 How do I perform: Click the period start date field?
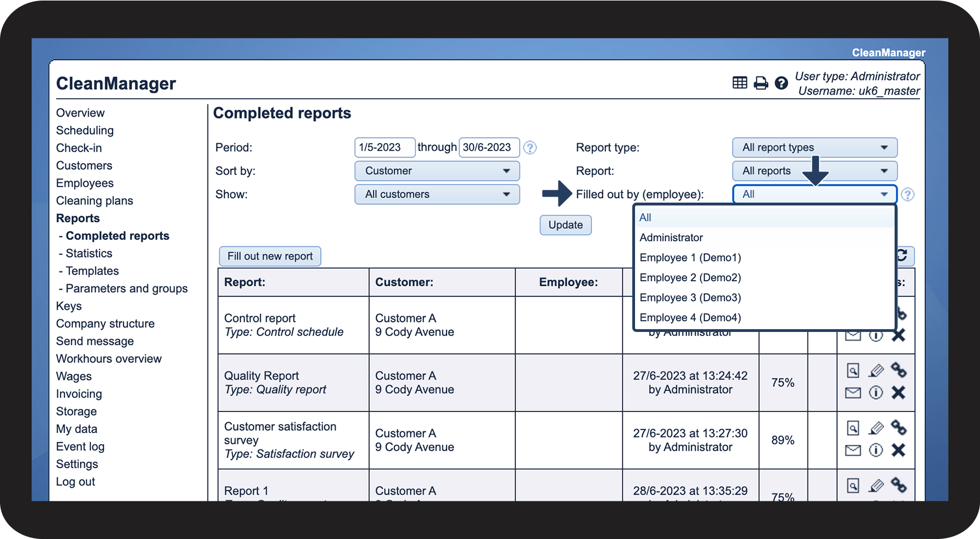[384, 148]
